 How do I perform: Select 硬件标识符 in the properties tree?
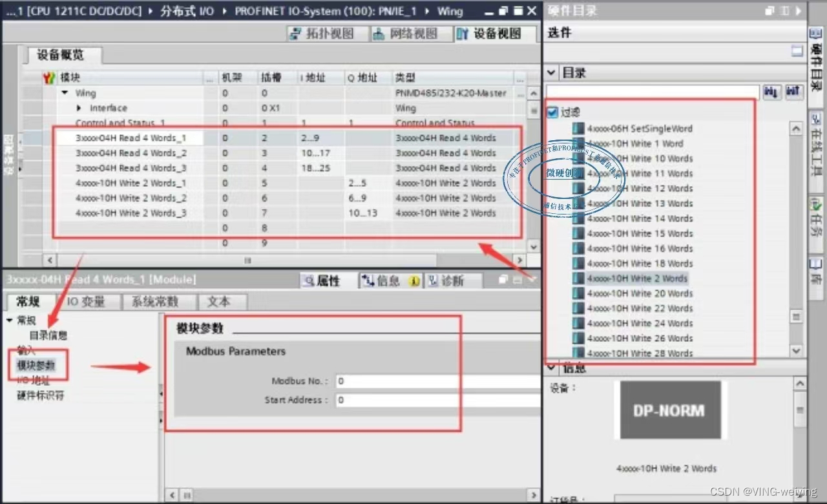[x=40, y=395]
